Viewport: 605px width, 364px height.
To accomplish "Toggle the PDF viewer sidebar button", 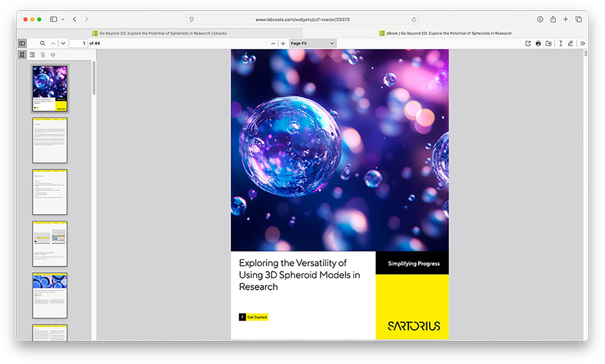I will pos(22,44).
